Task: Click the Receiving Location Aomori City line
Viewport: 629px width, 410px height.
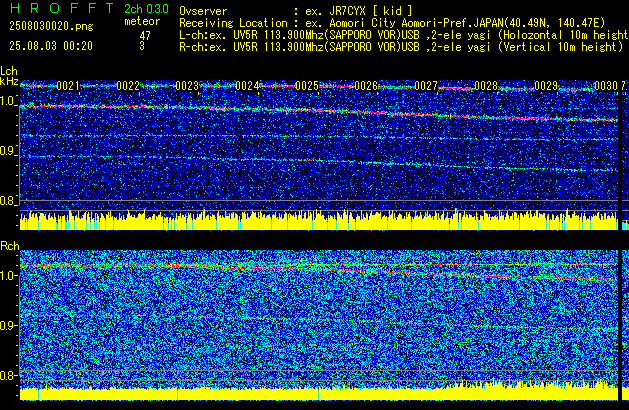Action: (x=392, y=23)
